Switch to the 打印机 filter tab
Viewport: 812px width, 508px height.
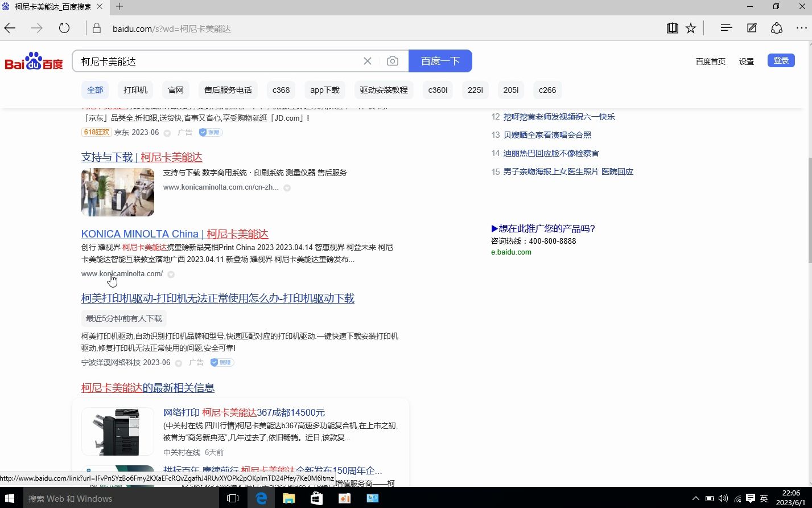[x=134, y=89]
